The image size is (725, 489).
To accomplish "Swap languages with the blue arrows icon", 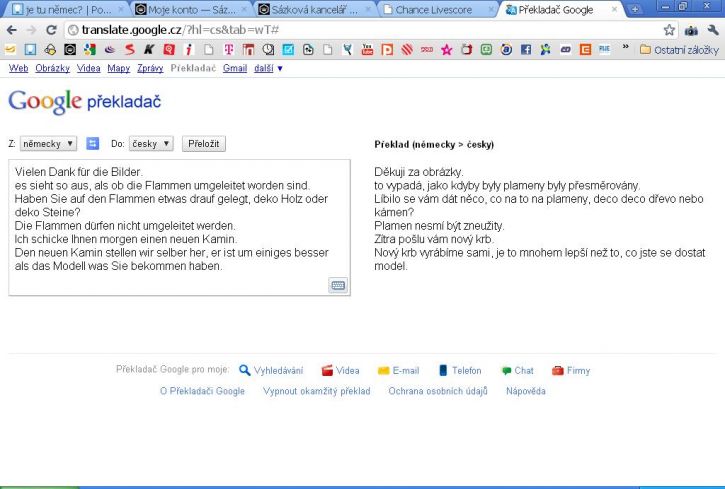I will pyautogui.click(x=92, y=143).
